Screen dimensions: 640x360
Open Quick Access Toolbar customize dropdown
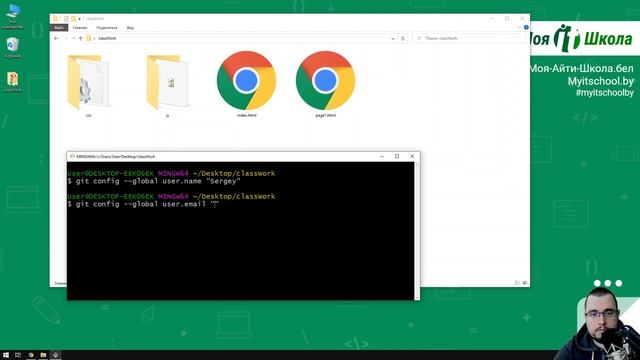point(80,18)
